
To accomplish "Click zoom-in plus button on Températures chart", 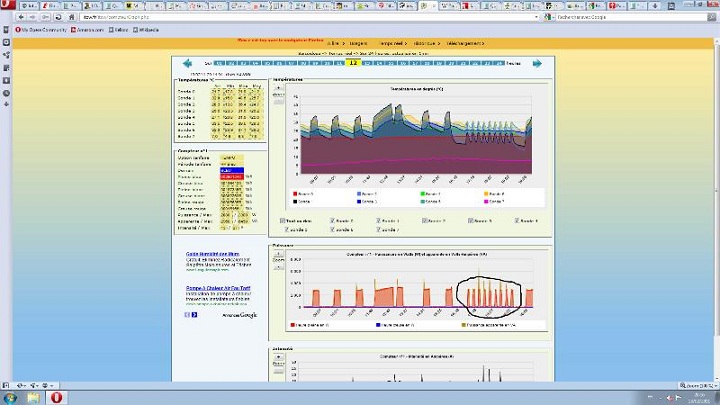I will tap(278, 89).
